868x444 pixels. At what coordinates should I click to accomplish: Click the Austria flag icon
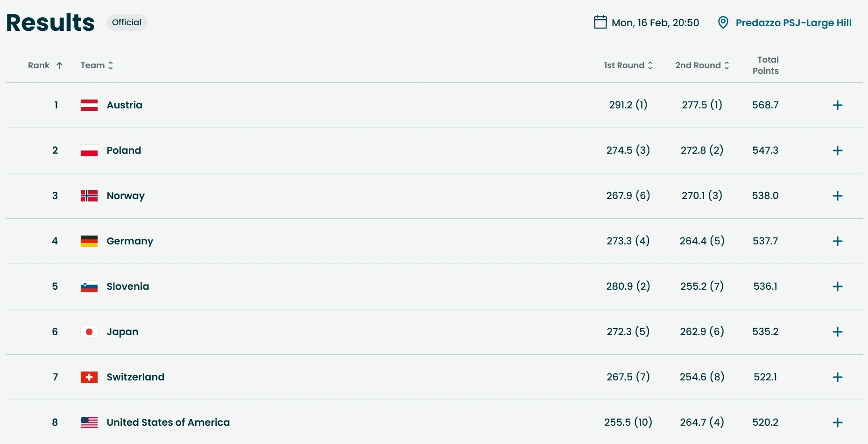[89, 105]
